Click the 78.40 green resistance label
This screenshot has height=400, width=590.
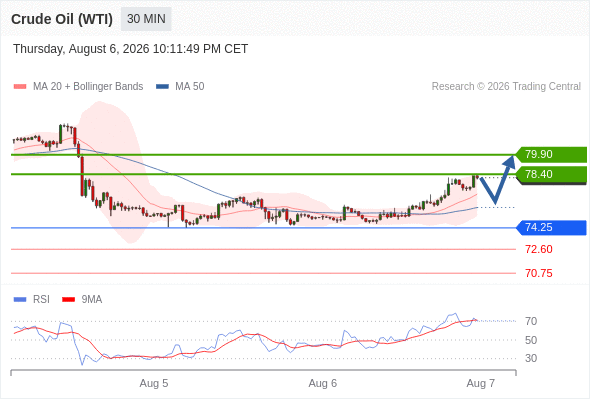[551, 175]
